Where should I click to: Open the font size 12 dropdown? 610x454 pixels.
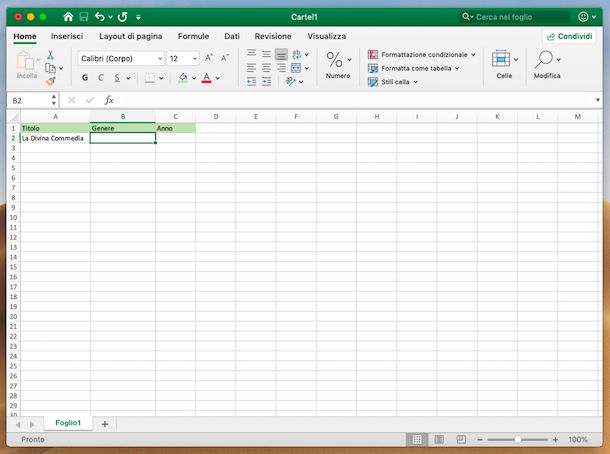point(194,58)
